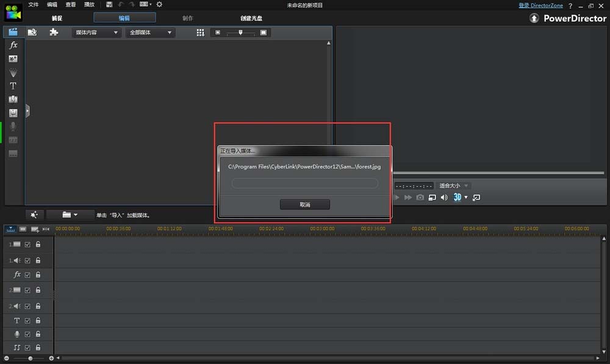This screenshot has height=364, width=610.
Task: Click 取消 to cancel the import
Action: 305,205
